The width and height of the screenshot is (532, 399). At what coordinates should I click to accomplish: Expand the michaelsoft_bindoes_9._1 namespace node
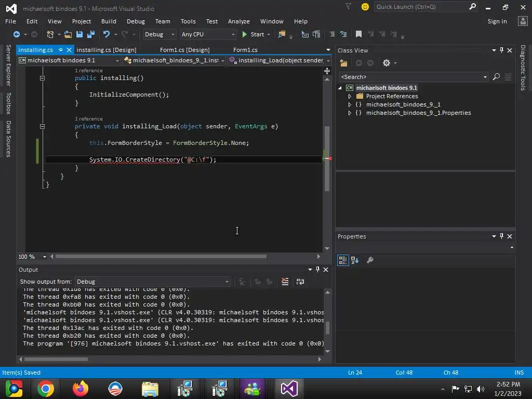click(x=350, y=104)
